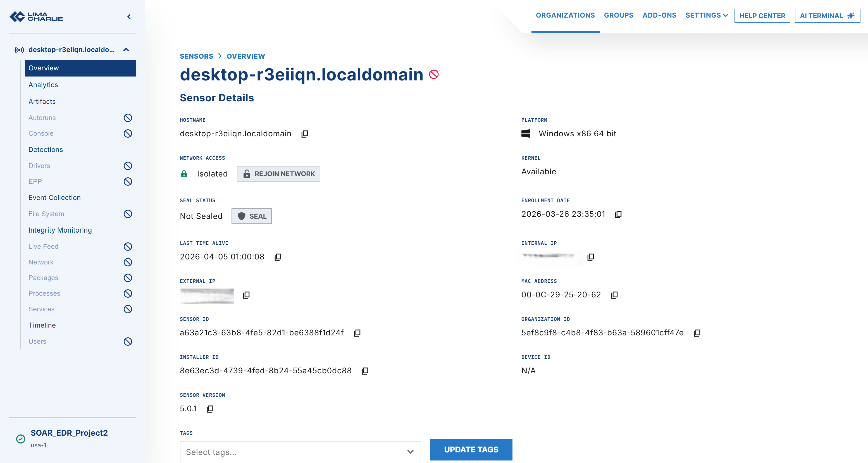The image size is (868, 463).
Task: Click the Rejoin Network button
Action: coord(278,174)
